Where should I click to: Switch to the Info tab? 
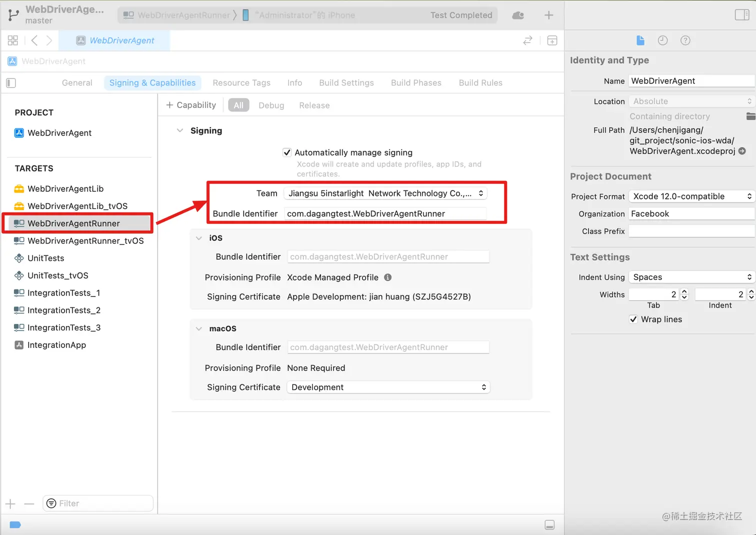(294, 83)
